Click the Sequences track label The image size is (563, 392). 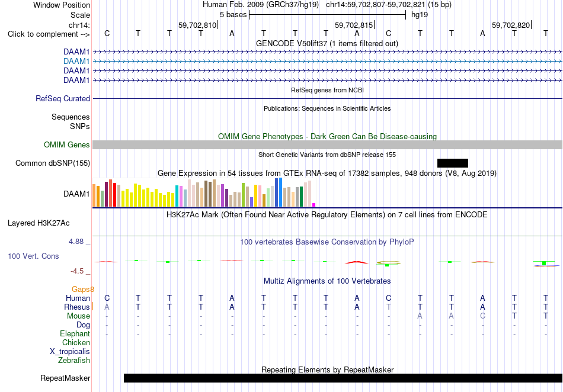pos(71,117)
